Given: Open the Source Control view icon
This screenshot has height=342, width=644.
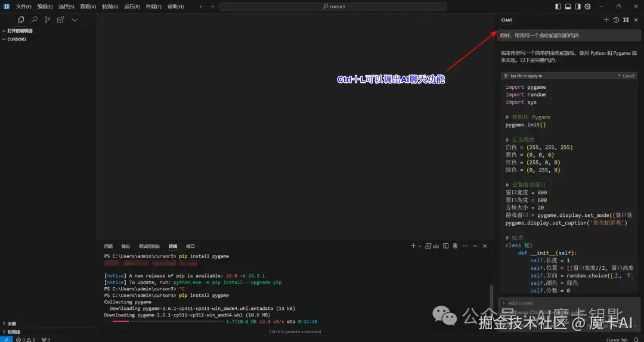Looking at the screenshot, I should tap(47, 19).
